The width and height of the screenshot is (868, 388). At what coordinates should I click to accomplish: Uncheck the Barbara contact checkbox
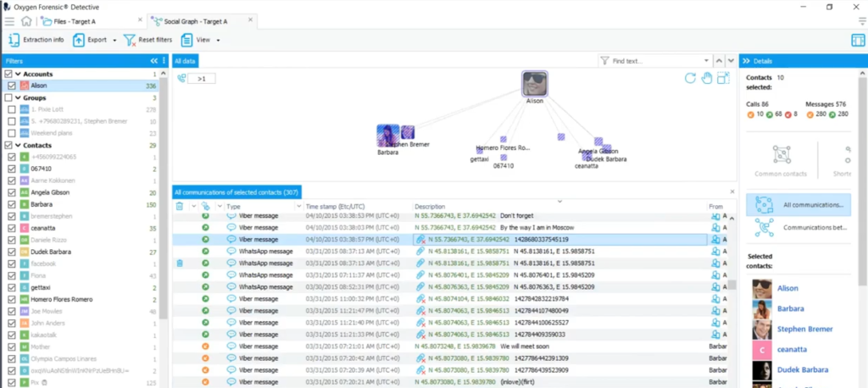(12, 204)
